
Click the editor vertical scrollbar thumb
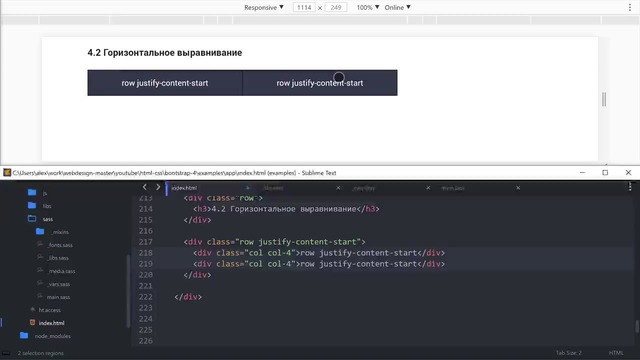[x=636, y=326]
